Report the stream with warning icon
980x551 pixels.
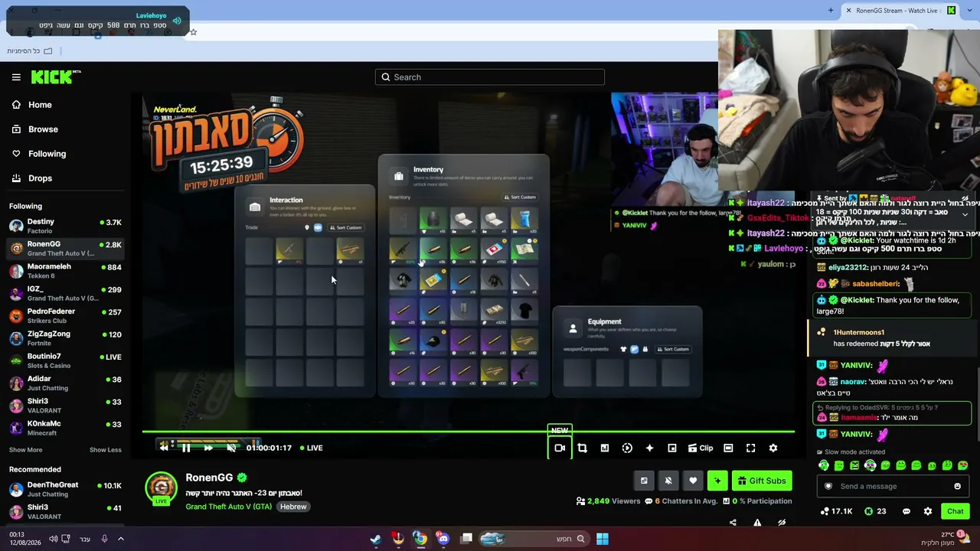[x=757, y=523]
